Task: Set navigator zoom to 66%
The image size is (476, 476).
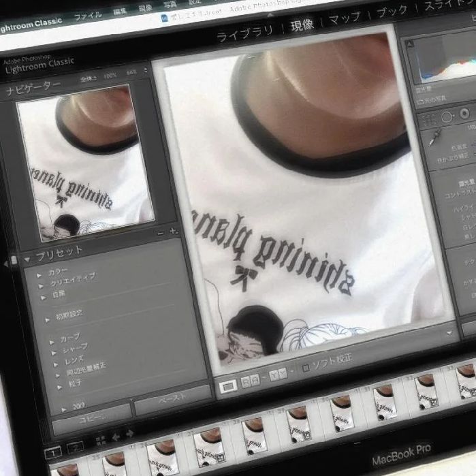Action: pos(131,73)
